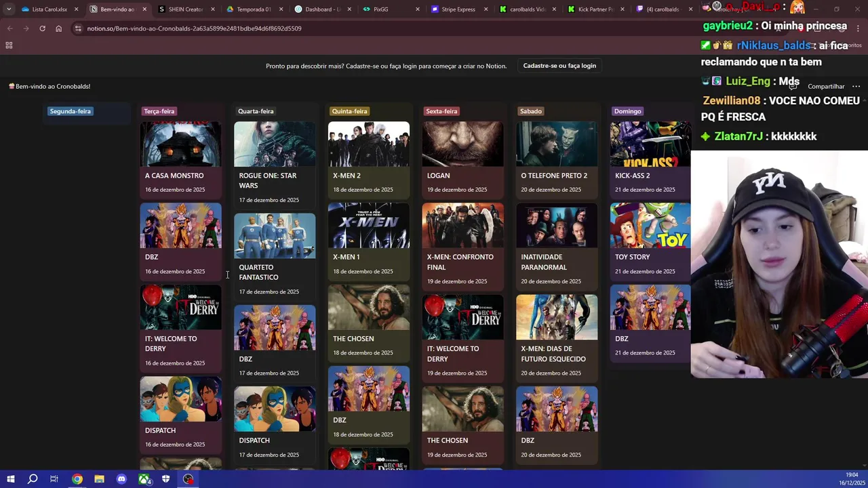The height and width of the screenshot is (488, 868).
Task: Open the O TELEFONE PRETO 2 card
Action: [556, 159]
